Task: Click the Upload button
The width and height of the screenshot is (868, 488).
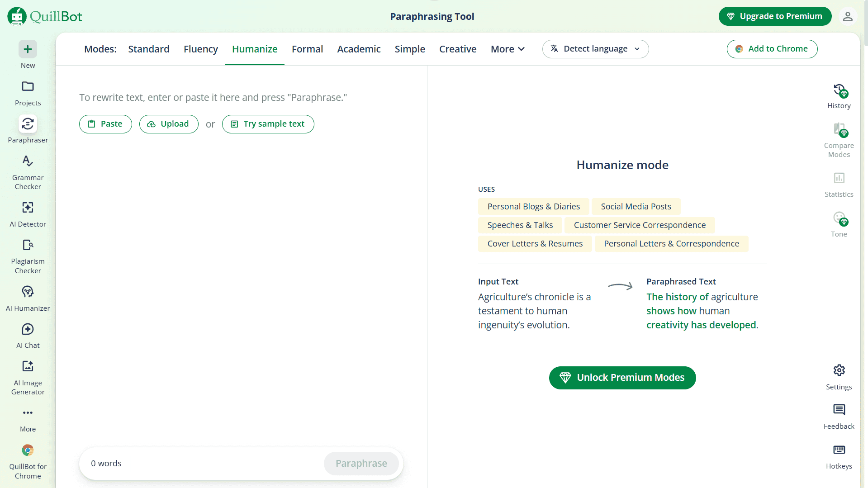Action: click(169, 124)
